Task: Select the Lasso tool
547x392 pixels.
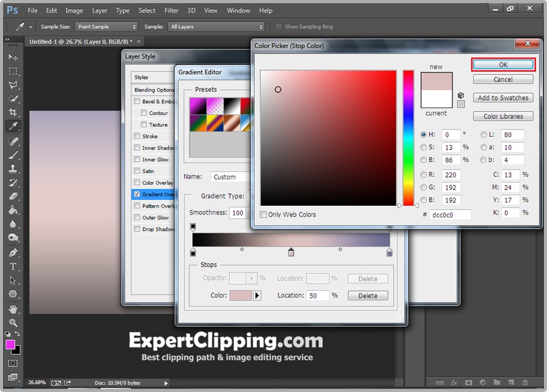Action: (13, 84)
